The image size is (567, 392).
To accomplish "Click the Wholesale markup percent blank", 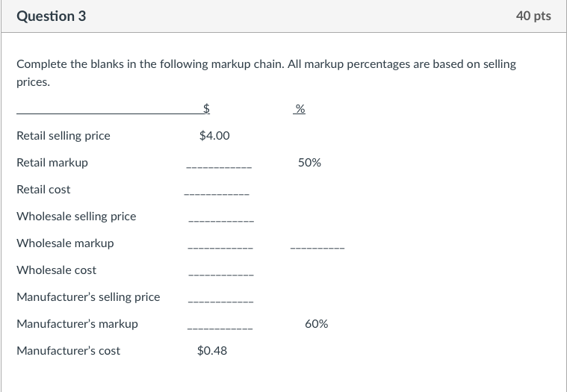I will pos(317,248).
